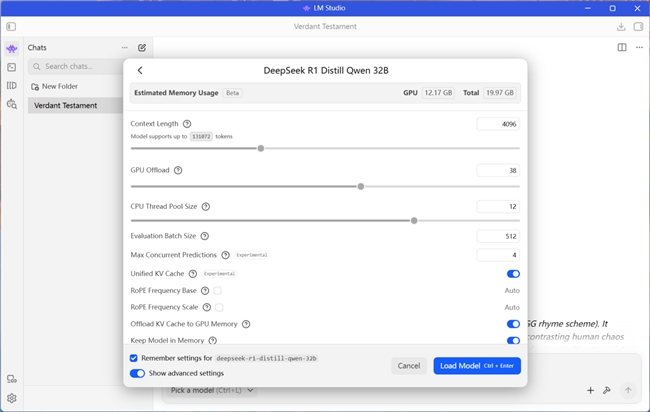Open the My Models sidebar icon
650x412 pixels.
click(11, 86)
